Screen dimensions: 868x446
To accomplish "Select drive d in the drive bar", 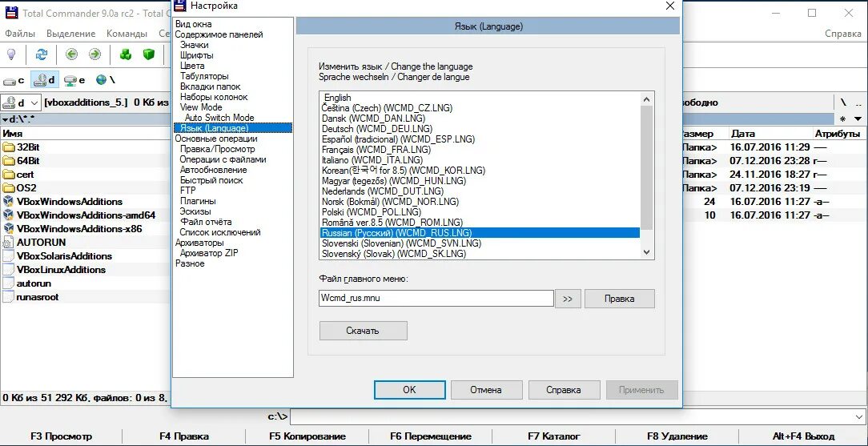I will coord(45,80).
